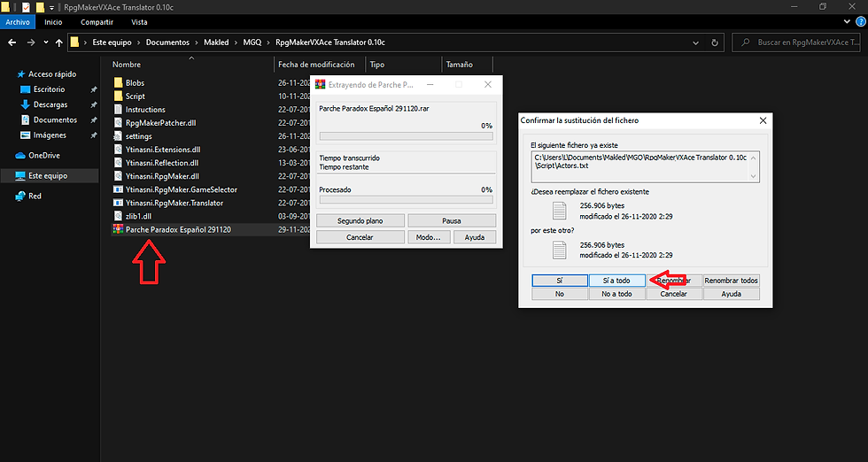Customize quick access toolbar dropdown
The height and width of the screenshot is (462, 868).
(51, 8)
